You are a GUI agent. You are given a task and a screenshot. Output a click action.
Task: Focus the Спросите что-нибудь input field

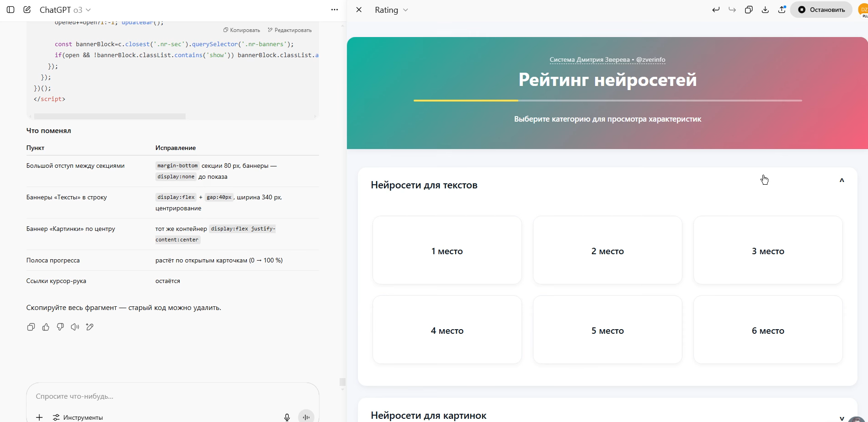tap(173, 396)
